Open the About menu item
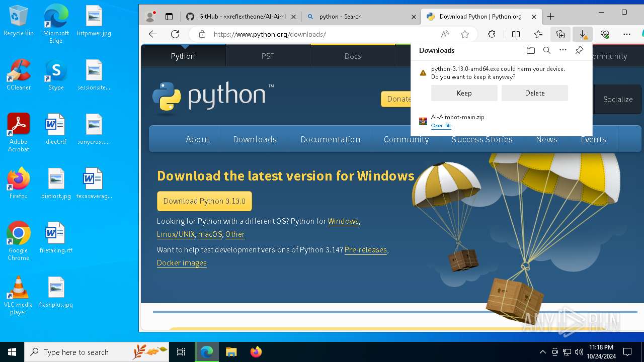 [198, 139]
